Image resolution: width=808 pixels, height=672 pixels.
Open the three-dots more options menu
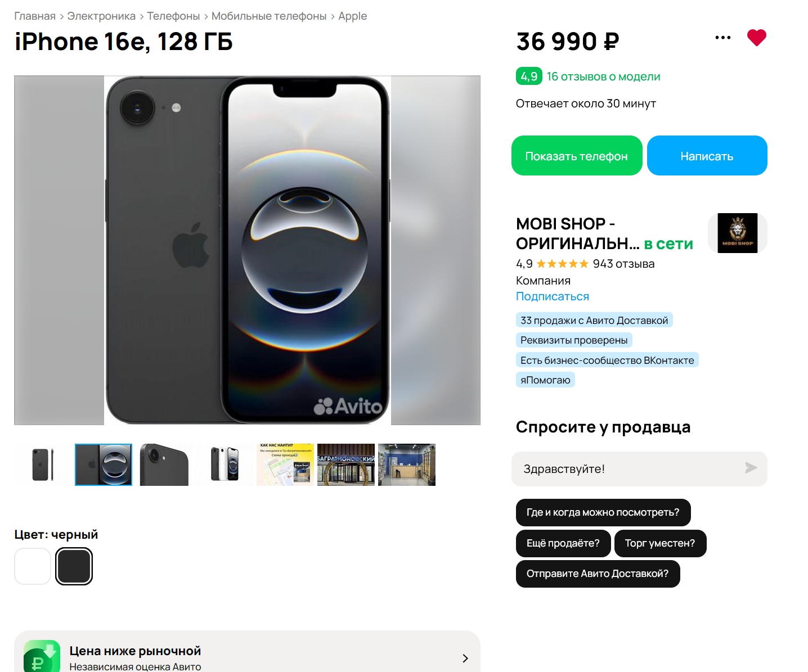click(x=722, y=38)
